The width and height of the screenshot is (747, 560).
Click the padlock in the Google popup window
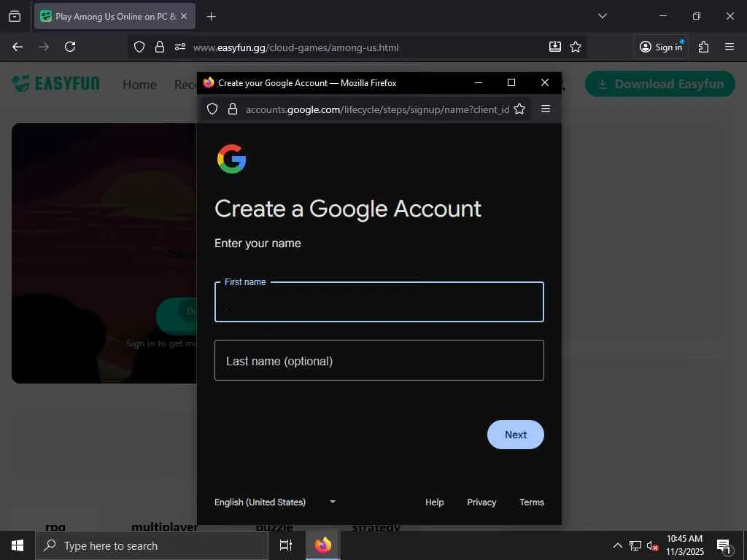click(233, 109)
